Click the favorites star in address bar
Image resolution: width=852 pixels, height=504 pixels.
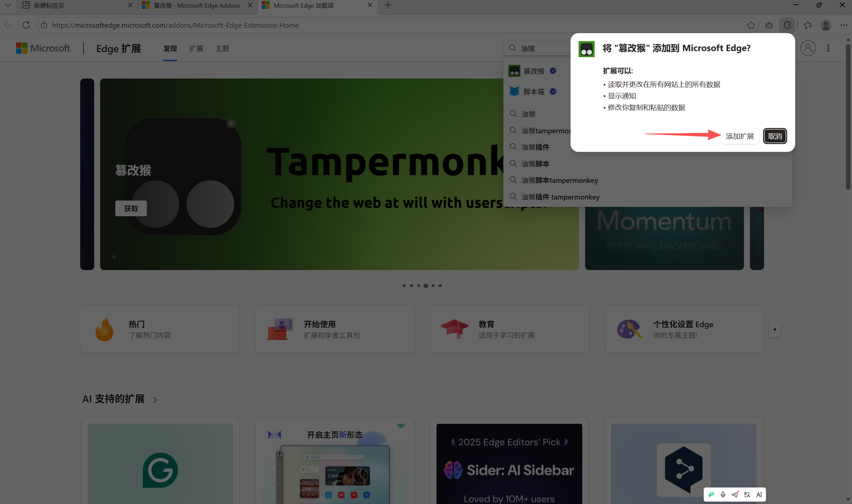click(x=751, y=25)
